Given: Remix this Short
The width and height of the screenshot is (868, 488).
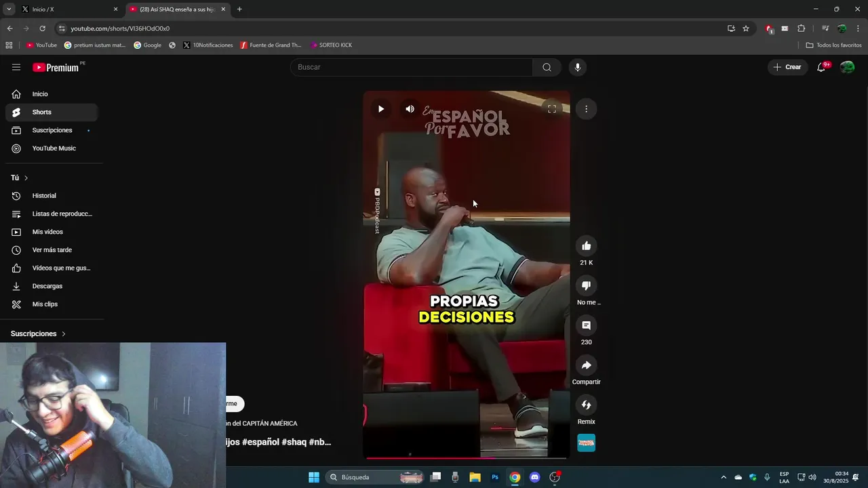Looking at the screenshot, I should point(587,405).
